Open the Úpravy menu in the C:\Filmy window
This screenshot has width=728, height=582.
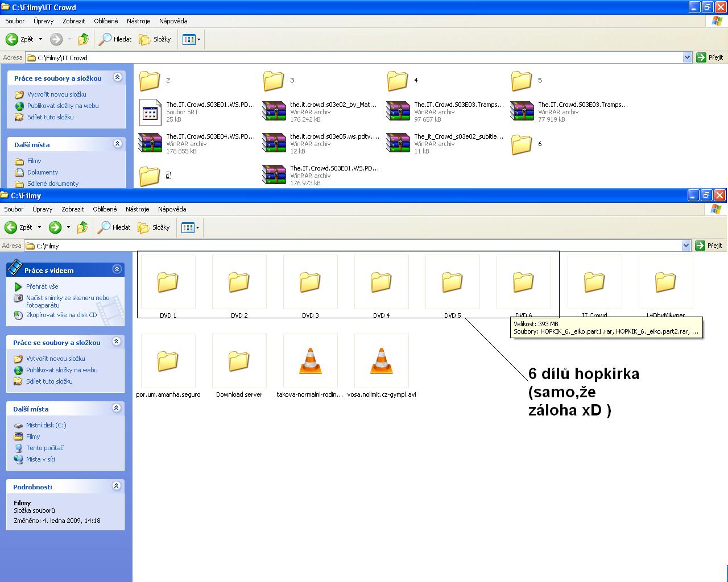(x=42, y=209)
